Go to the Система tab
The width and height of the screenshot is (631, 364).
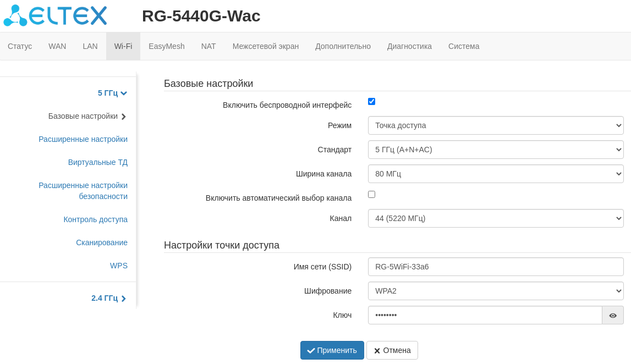[464, 46]
